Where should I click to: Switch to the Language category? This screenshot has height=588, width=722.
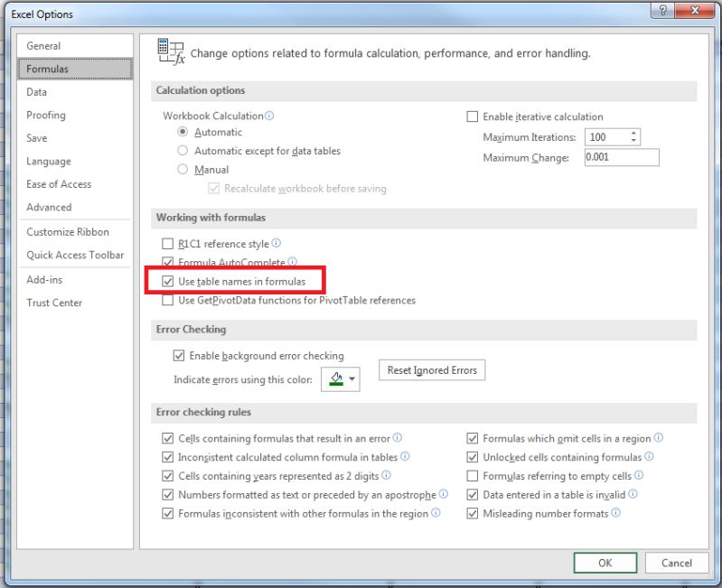point(75,161)
